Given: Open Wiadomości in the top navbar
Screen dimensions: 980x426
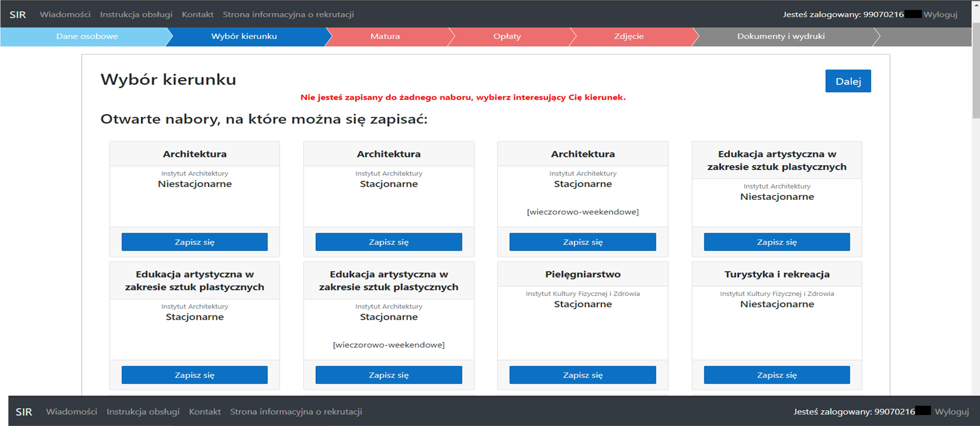Looking at the screenshot, I should (x=65, y=14).
